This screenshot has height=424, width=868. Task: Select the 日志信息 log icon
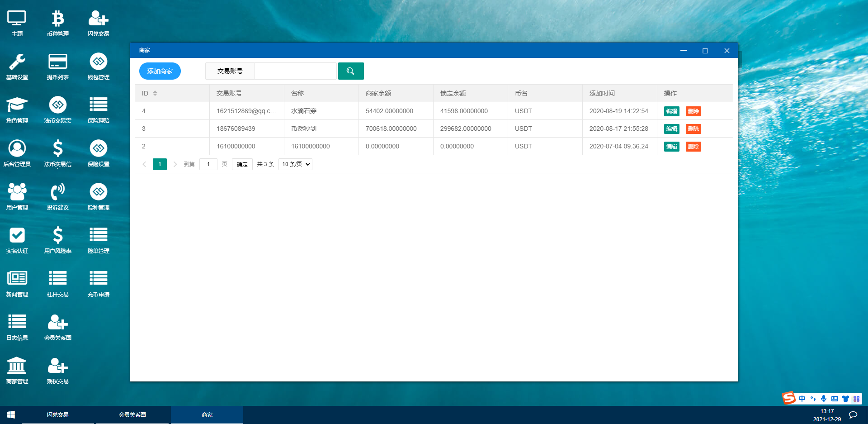(17, 326)
